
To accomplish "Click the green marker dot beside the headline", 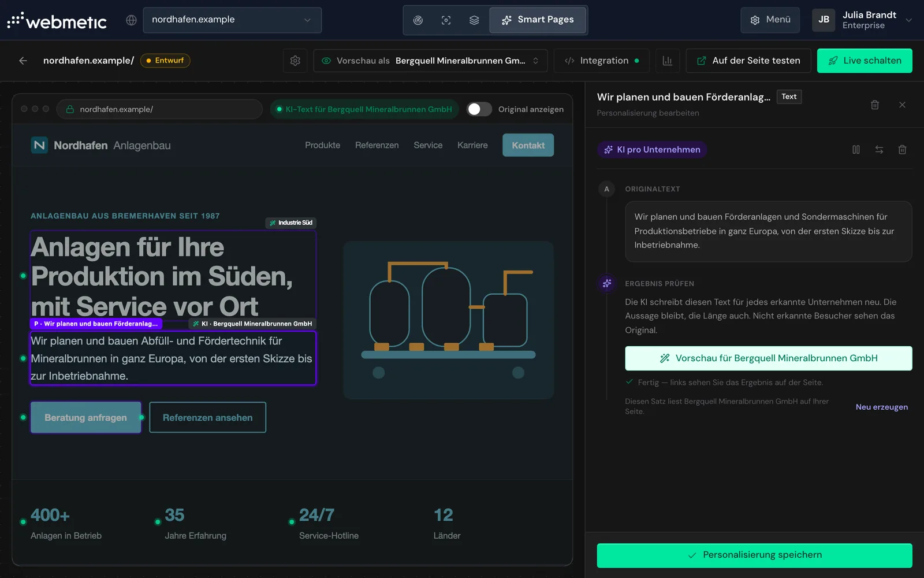I will coord(23,276).
